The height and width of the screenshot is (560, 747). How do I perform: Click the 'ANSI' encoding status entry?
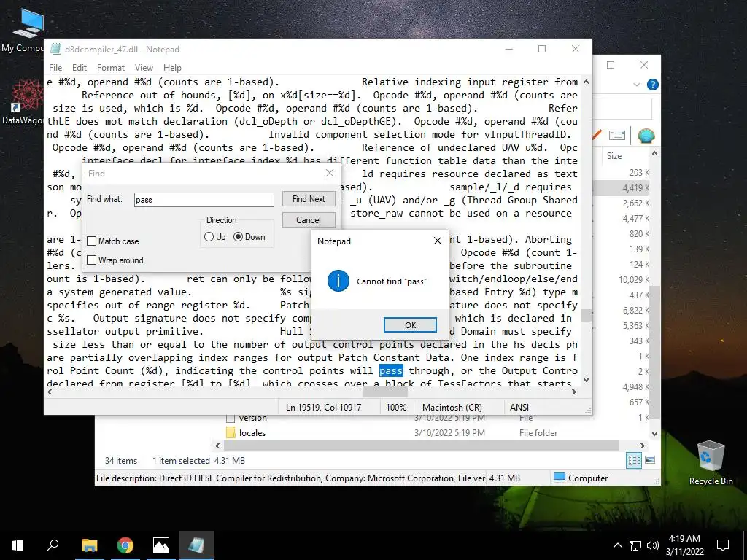click(519, 407)
